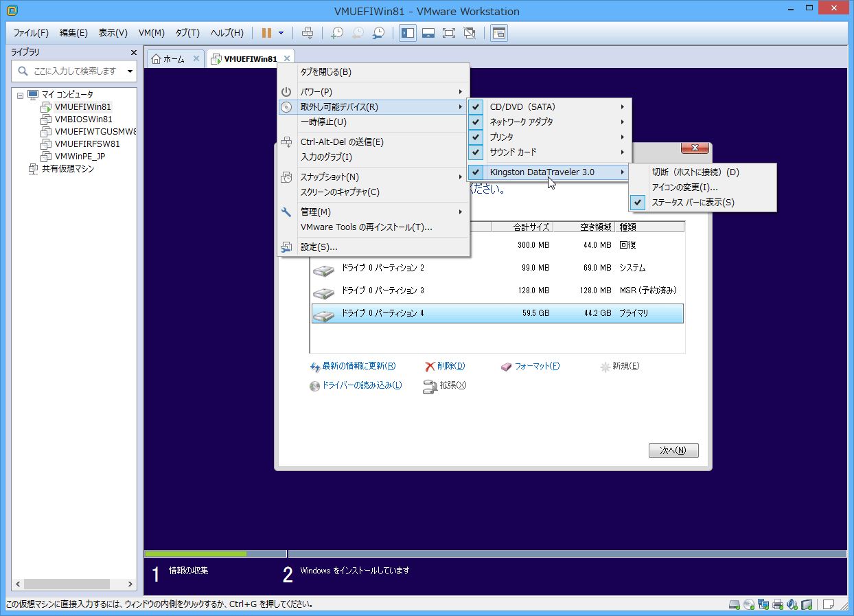The image size is (854, 616).
Task: Toggle the thumbnail bar toolbar icon
Action: click(x=428, y=33)
